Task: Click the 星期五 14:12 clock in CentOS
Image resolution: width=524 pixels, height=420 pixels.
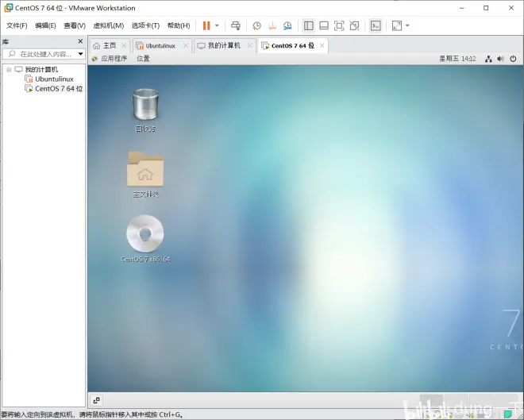Action: 457,59
